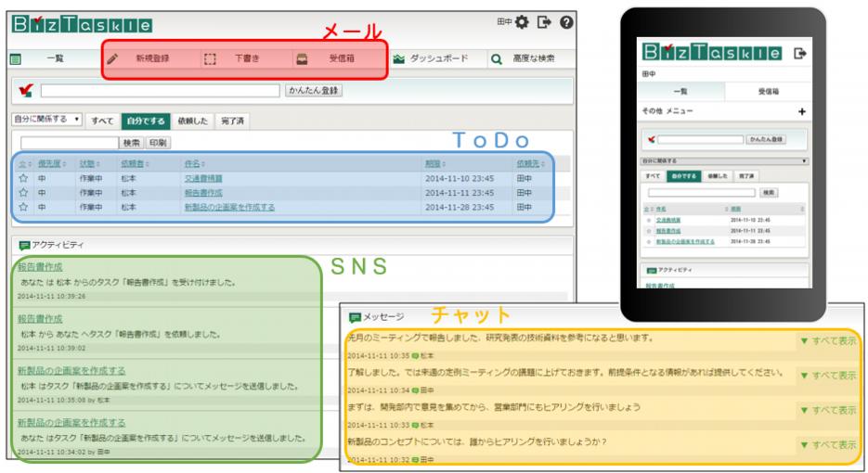
Task: Toggle star on the 報告書作成 task row
Action: (x=23, y=193)
